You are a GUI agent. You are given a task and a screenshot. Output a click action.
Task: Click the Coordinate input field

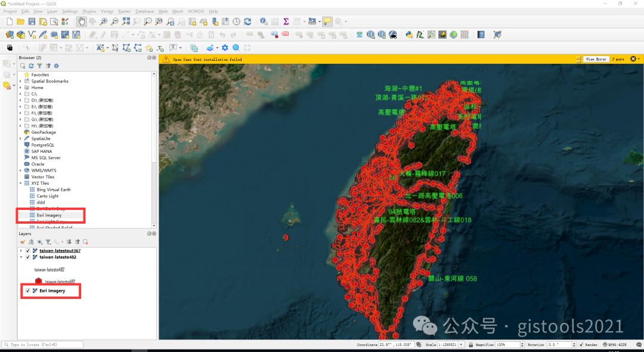pos(397,345)
